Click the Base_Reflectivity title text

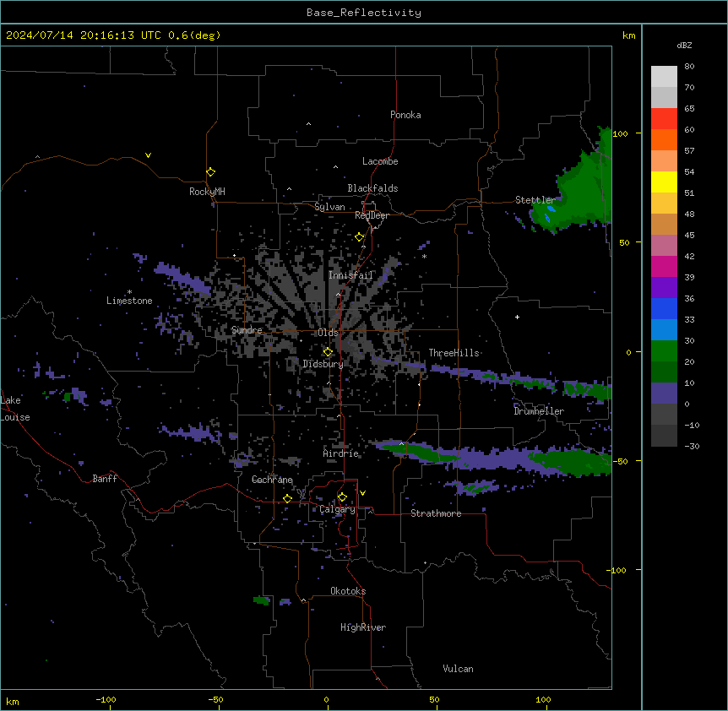[x=364, y=13]
